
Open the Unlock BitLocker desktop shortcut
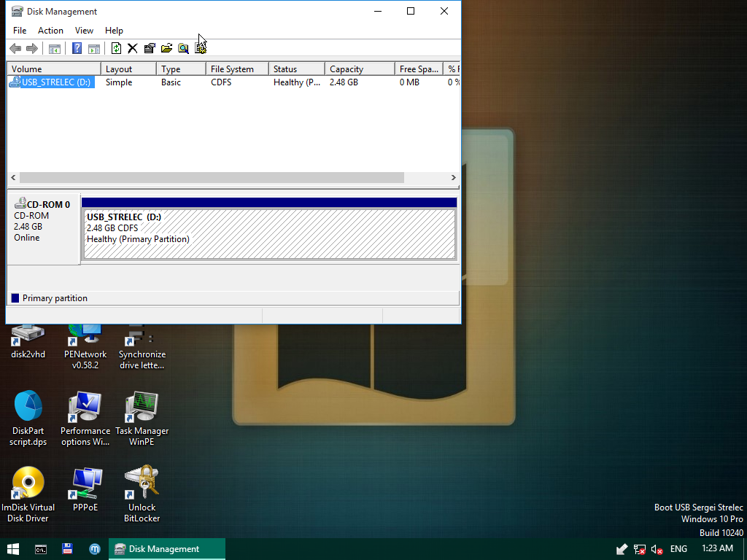142,494
